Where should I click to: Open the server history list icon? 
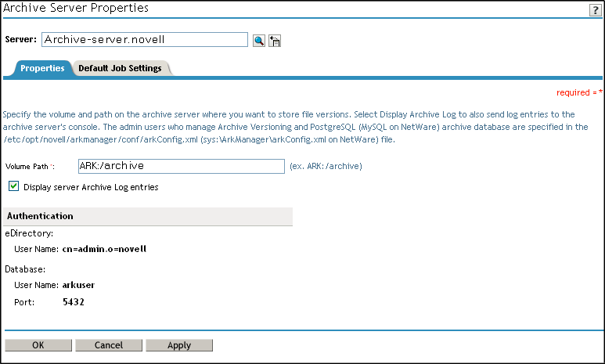pos(275,41)
